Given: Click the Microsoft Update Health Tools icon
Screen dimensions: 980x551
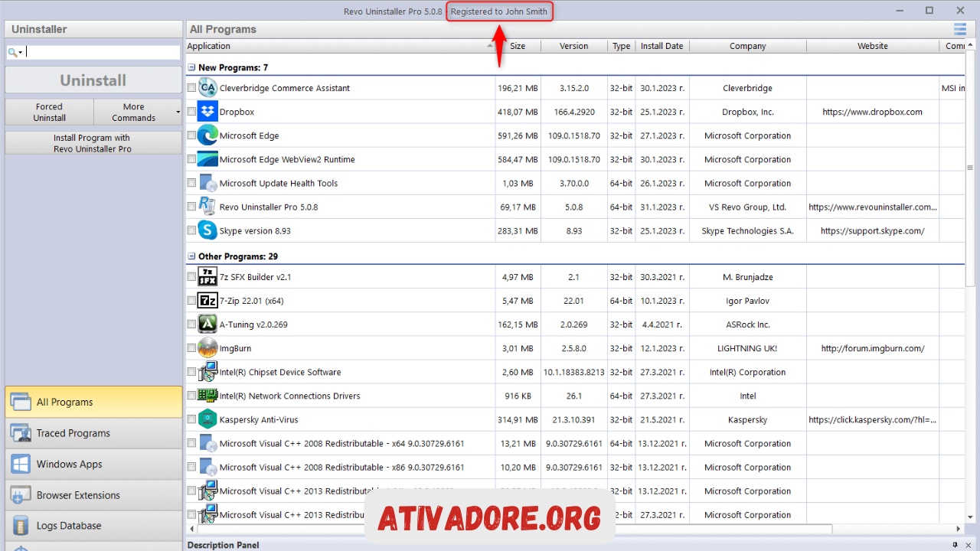Looking at the screenshot, I should coord(207,183).
